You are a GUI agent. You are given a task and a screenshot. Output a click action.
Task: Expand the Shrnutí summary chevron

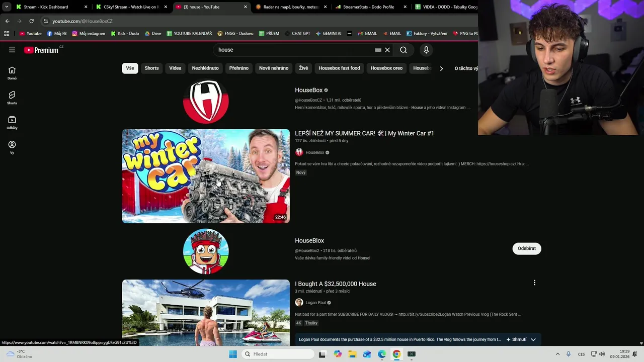[x=533, y=339]
